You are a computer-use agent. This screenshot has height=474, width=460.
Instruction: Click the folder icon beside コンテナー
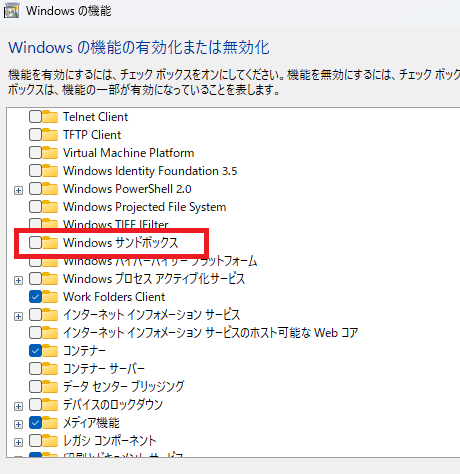[50, 351]
